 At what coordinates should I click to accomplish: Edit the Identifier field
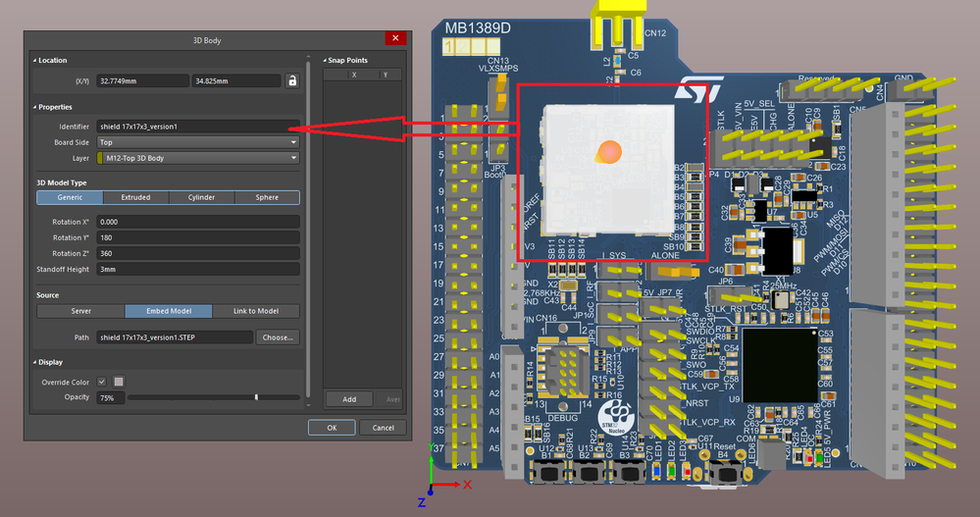pos(198,127)
